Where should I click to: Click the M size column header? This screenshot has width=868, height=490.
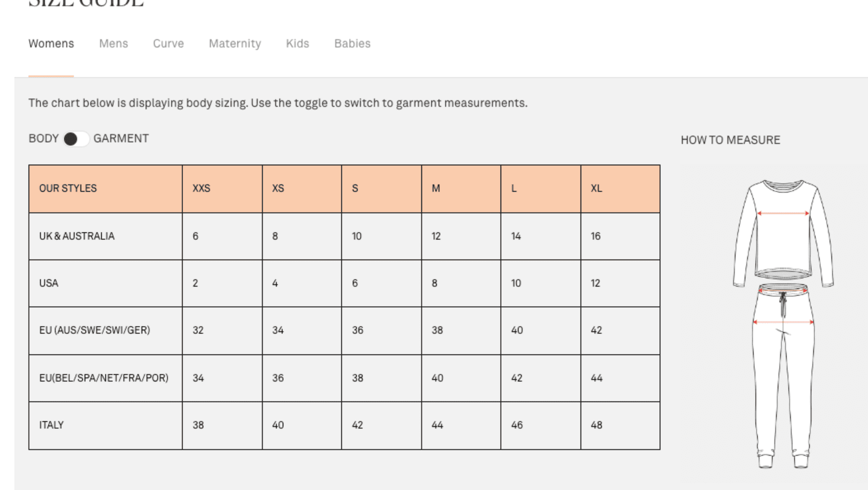tap(436, 188)
